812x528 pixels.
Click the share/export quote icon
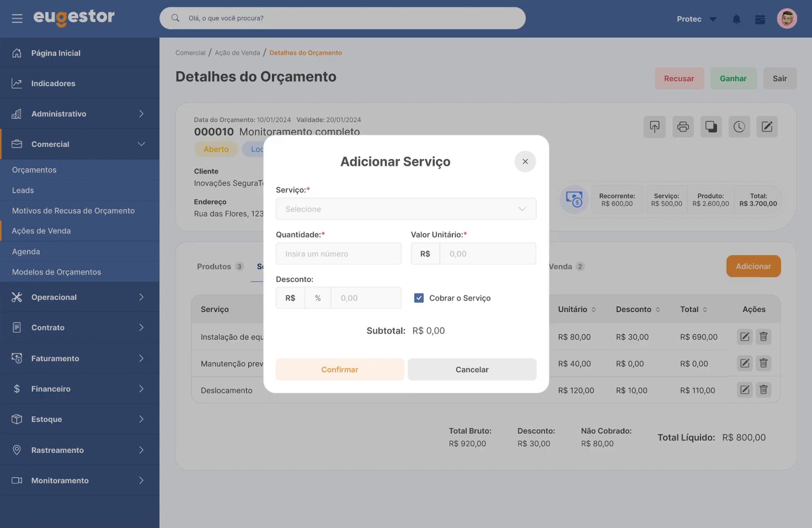point(655,127)
